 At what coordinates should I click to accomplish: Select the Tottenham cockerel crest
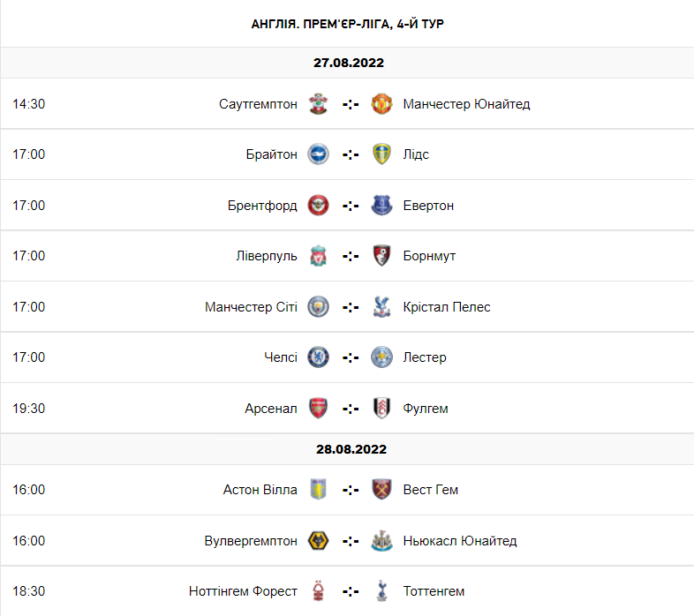pyautogui.click(x=381, y=591)
